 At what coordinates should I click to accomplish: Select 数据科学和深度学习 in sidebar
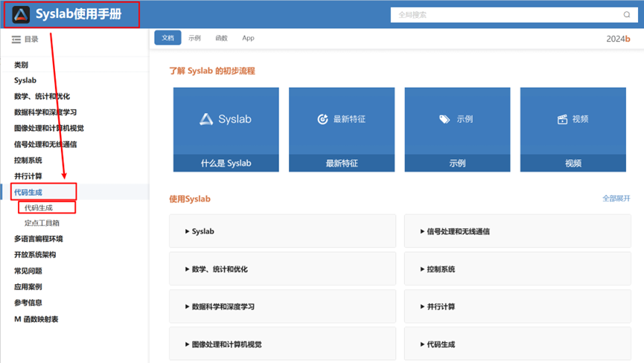coord(45,112)
